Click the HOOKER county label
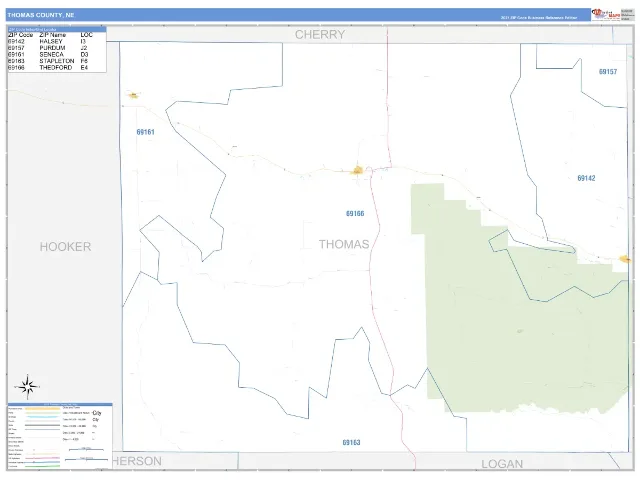 (x=65, y=247)
